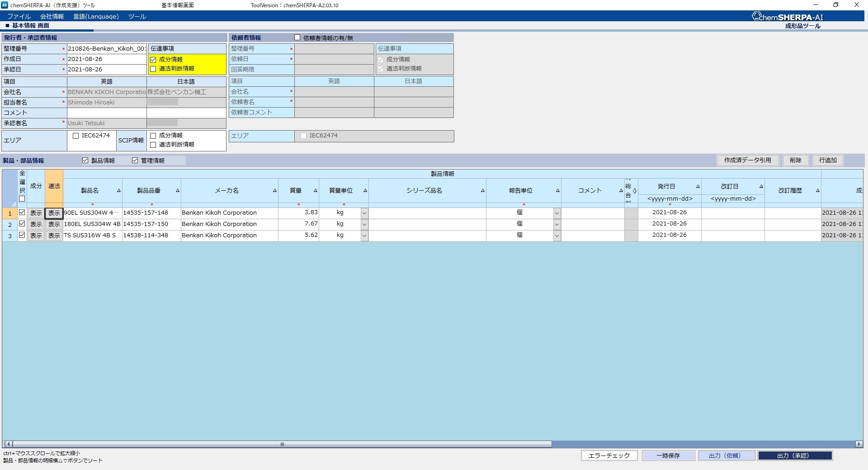Toggle 遵法判断情報 in 伝達事項
This screenshot has height=470, width=868.
[153, 69]
